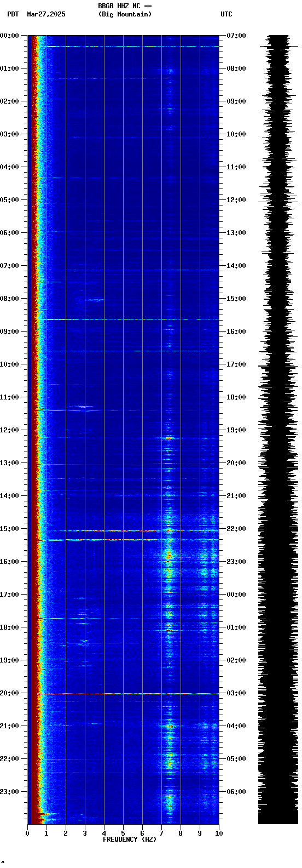The width and height of the screenshot is (302, 868).
Task: Click the 'FREQUENCY (HZ)' axis label
Action: click(x=130, y=840)
